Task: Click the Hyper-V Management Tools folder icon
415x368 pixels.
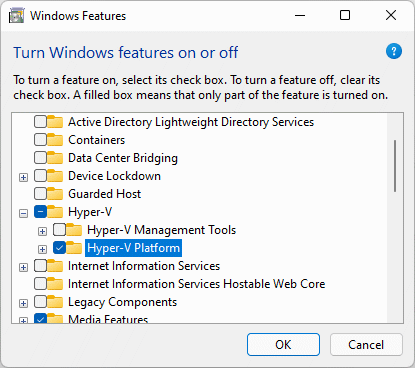Action: coord(74,230)
